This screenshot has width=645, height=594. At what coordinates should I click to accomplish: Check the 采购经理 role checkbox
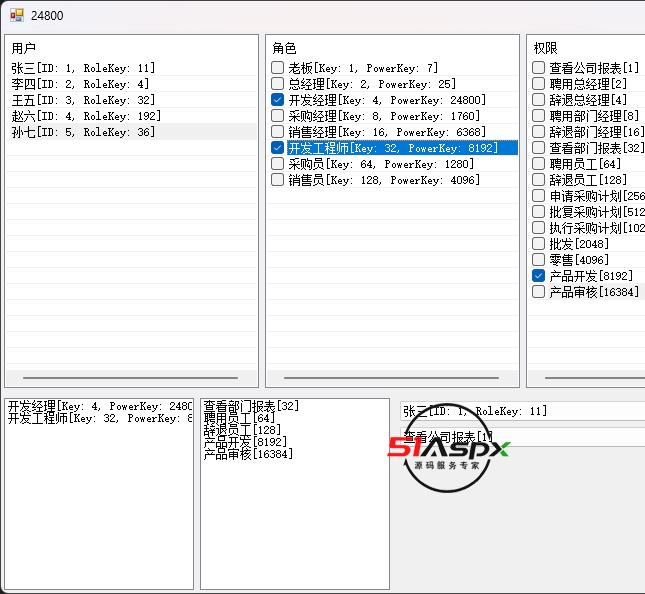click(278, 116)
